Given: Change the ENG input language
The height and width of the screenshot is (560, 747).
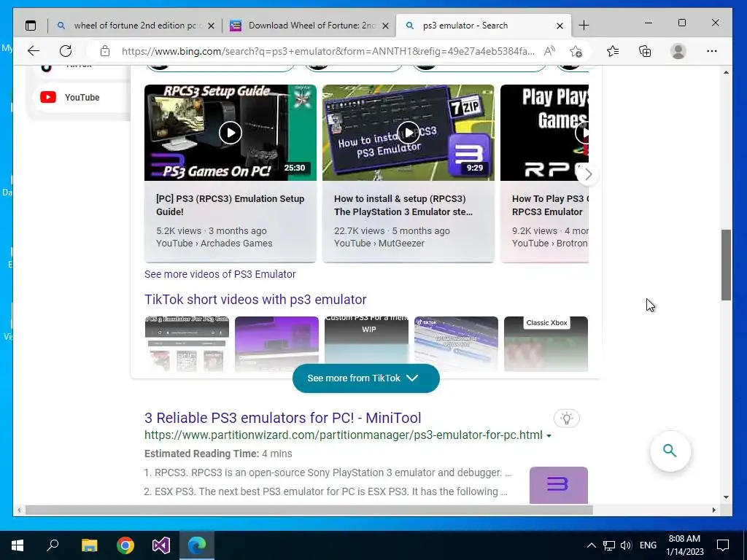Looking at the screenshot, I should pyautogui.click(x=648, y=545).
